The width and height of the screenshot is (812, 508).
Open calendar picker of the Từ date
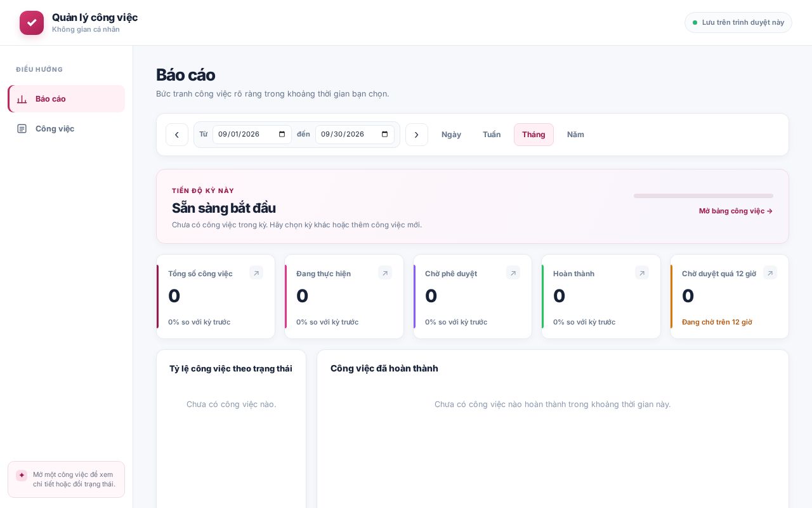coord(282,135)
